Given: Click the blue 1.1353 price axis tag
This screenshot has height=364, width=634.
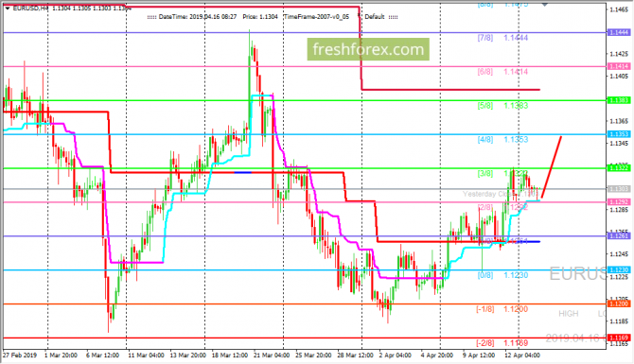Looking at the screenshot, I should 619,134.
